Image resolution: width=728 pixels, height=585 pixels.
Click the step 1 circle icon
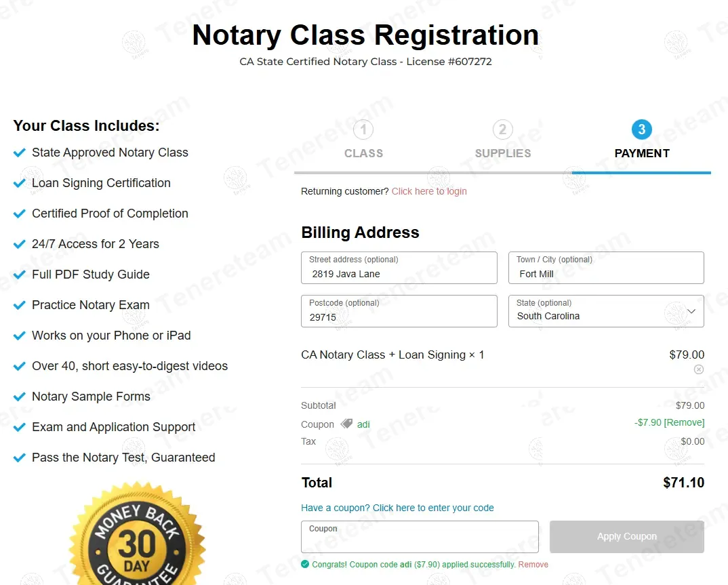[363, 129]
